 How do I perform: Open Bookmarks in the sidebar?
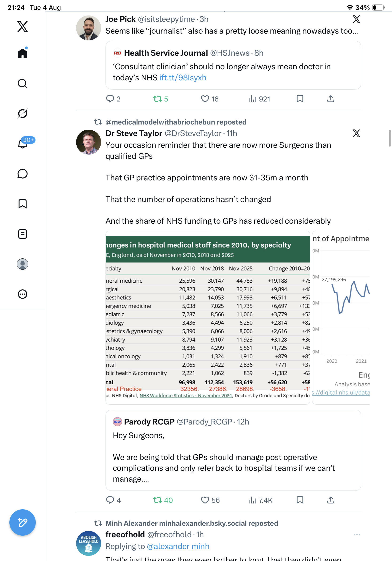click(23, 204)
